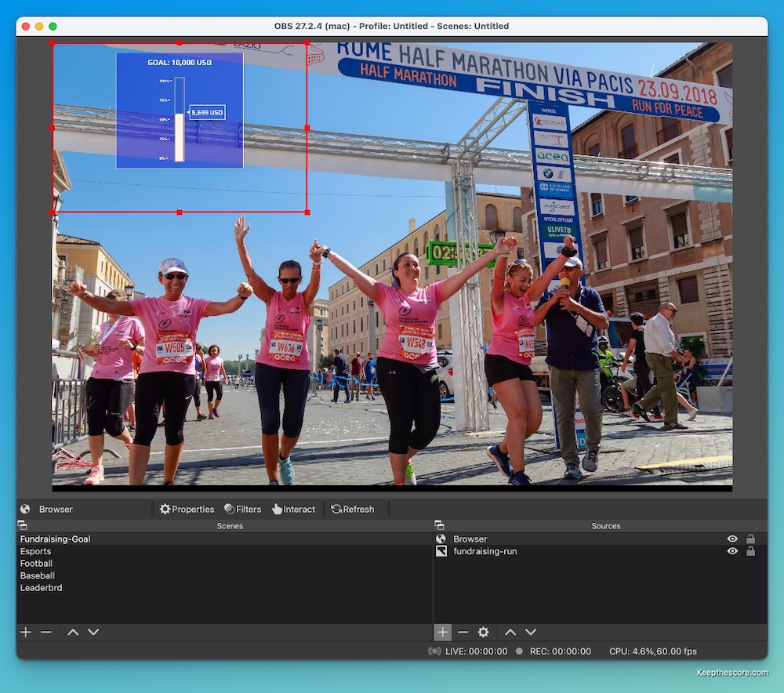The height and width of the screenshot is (693, 784).
Task: Click the Sources dock pop-out icon
Action: click(440, 525)
